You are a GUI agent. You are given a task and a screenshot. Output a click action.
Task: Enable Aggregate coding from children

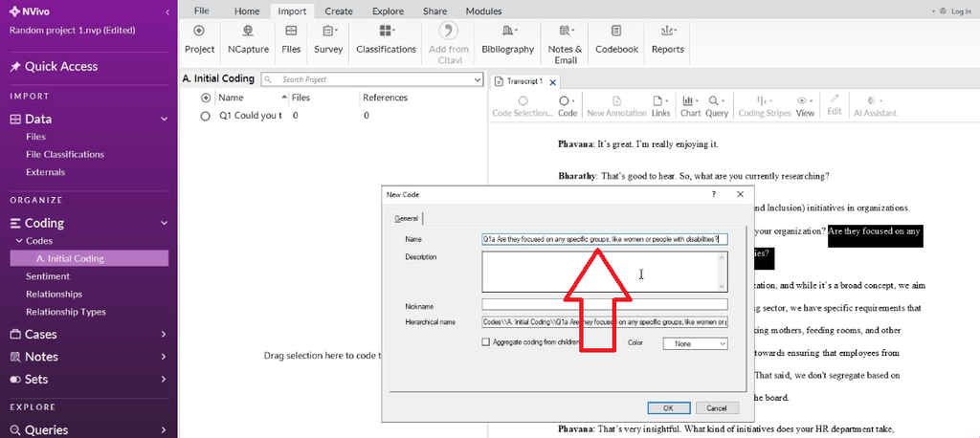(485, 342)
